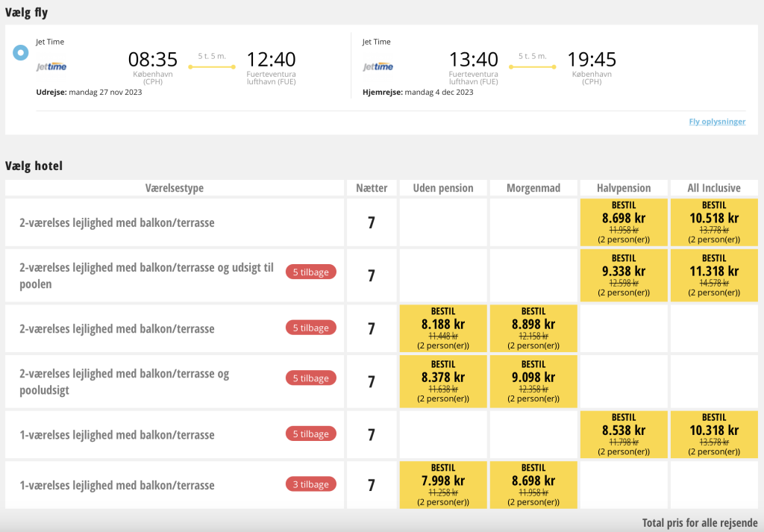Click Hjemrejse date mandag 4 dec 2023
The width and height of the screenshot is (764, 532).
tap(418, 92)
